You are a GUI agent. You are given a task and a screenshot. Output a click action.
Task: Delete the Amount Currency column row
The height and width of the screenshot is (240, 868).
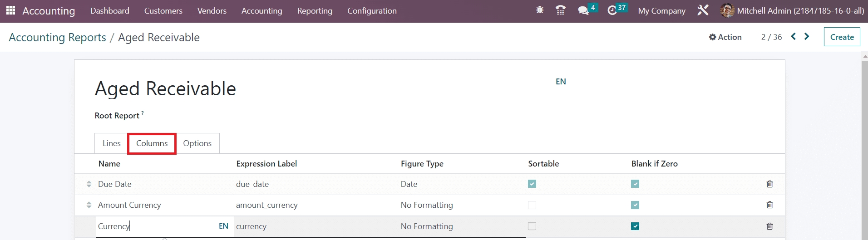(769, 205)
